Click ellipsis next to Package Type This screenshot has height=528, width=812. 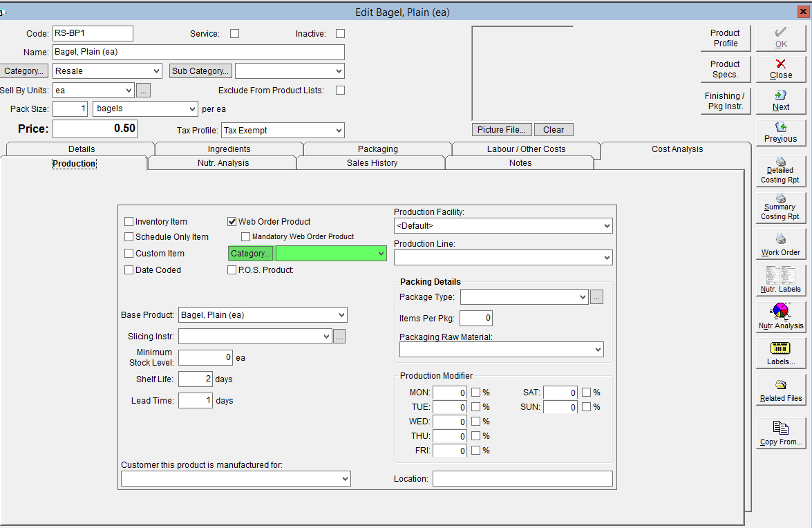(596, 297)
